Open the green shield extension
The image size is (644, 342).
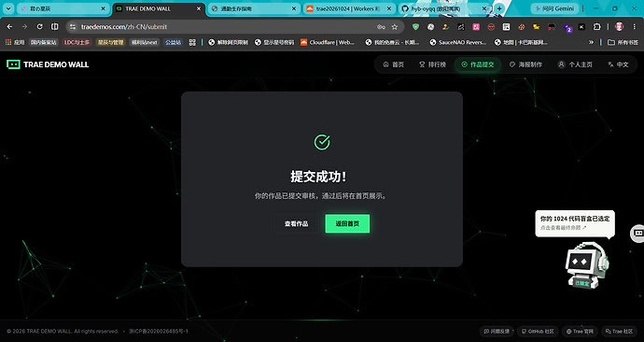pos(415,27)
